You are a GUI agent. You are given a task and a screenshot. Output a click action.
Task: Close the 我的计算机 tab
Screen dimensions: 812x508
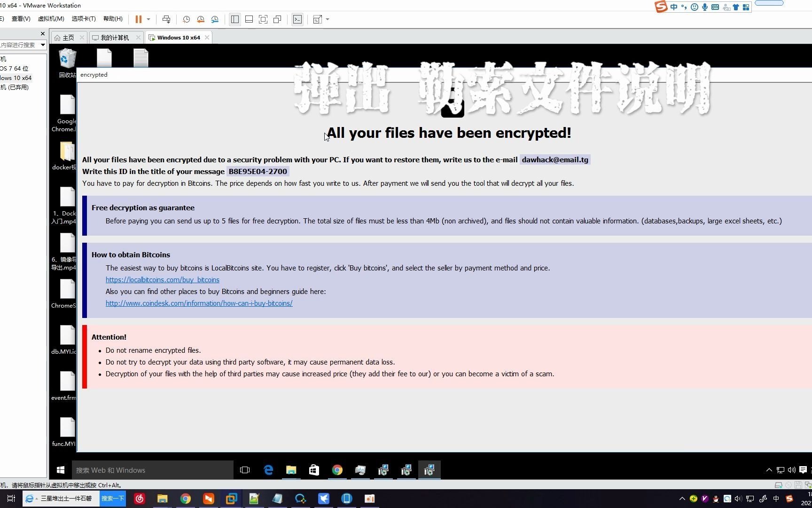click(x=138, y=38)
